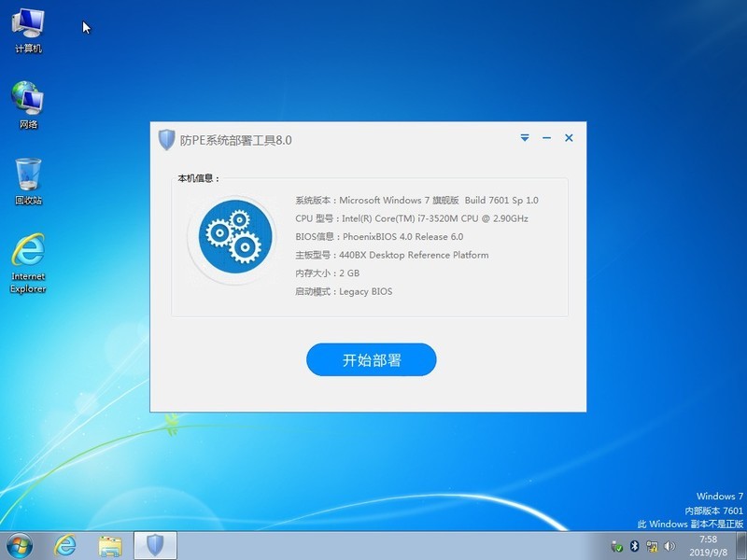Image resolution: width=747 pixels, height=560 pixels.
Task: Click the 防PE系统部署工具8.0 title text
Action: (236, 140)
